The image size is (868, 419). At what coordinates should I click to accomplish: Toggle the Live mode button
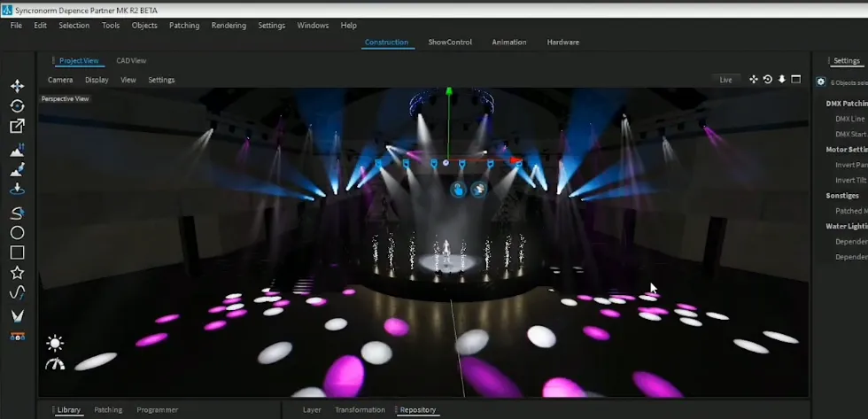point(725,80)
